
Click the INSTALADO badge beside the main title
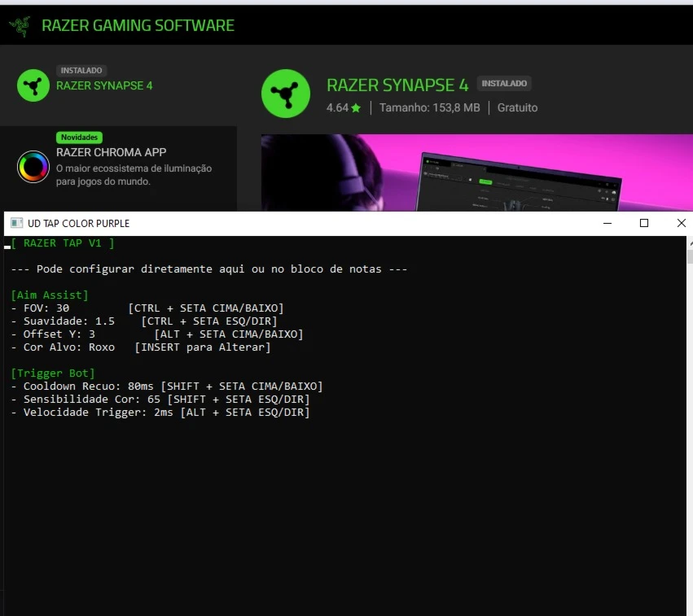pos(504,84)
